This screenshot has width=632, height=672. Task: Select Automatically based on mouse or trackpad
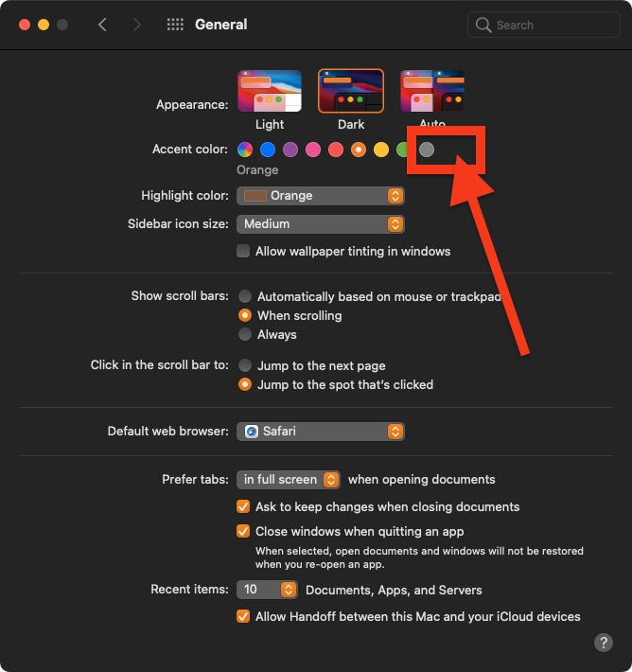pos(245,296)
